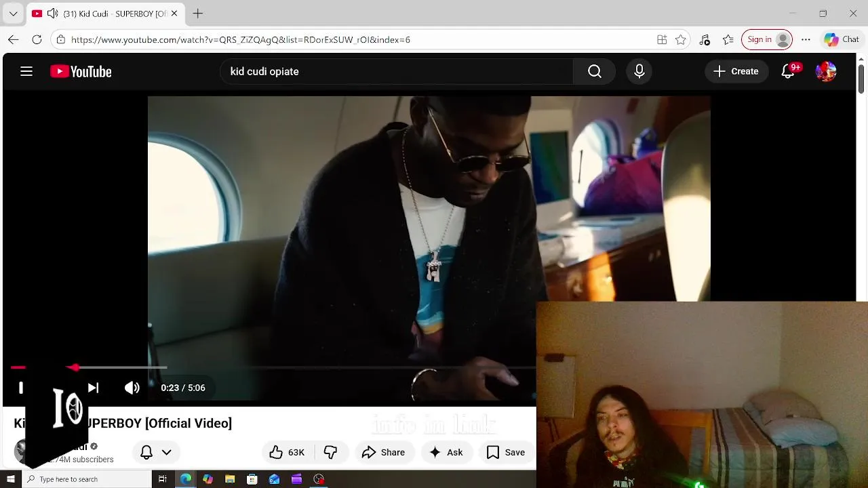Image resolution: width=868 pixels, height=488 pixels.
Task: Reload the page with refresh icon
Action: point(37,39)
